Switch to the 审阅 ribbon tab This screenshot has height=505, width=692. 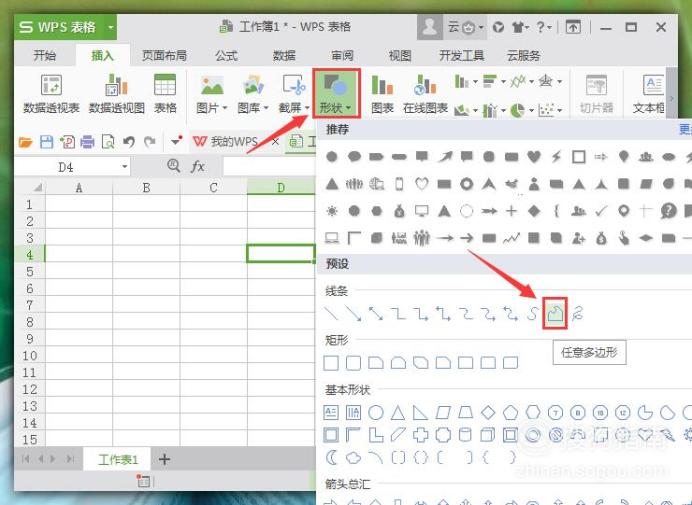coord(342,56)
